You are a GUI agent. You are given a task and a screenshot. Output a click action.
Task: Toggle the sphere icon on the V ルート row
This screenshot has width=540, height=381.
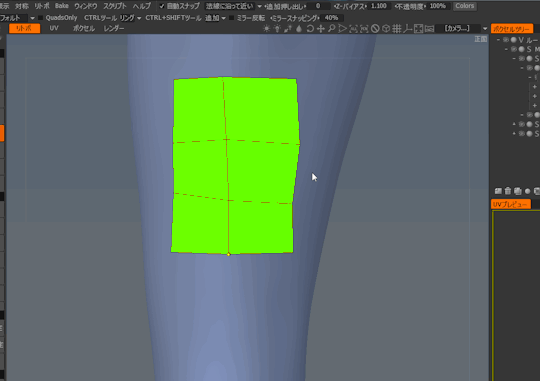(513, 40)
